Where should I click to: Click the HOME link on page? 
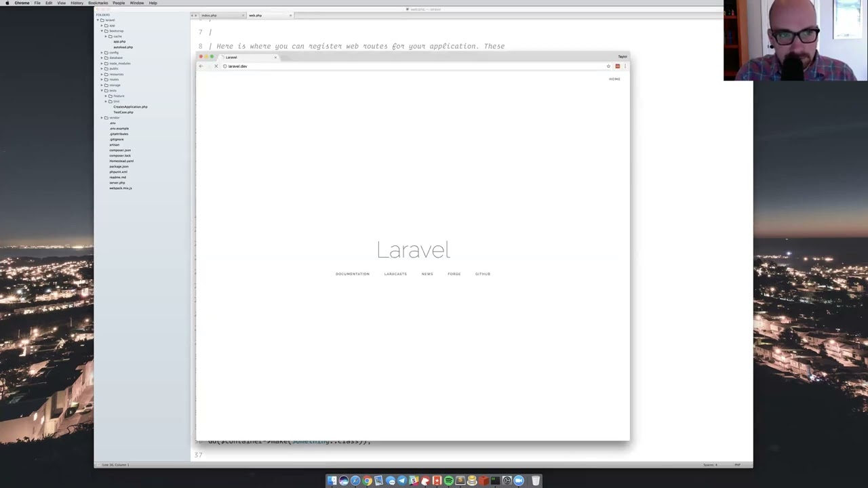click(x=614, y=79)
